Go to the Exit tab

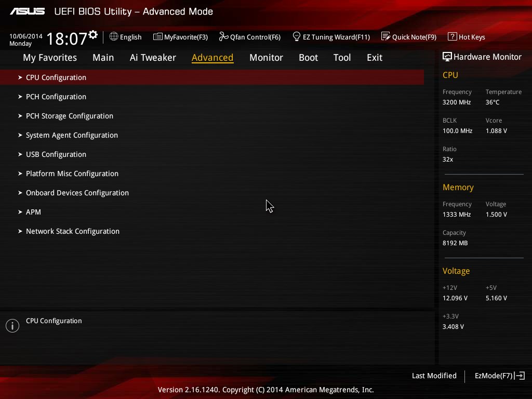pyautogui.click(x=375, y=58)
